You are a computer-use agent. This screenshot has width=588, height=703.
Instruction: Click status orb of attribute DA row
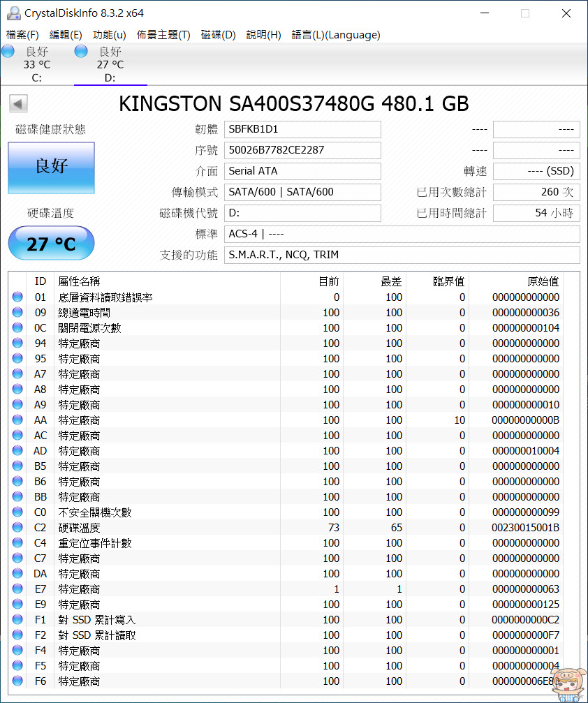[17, 573]
